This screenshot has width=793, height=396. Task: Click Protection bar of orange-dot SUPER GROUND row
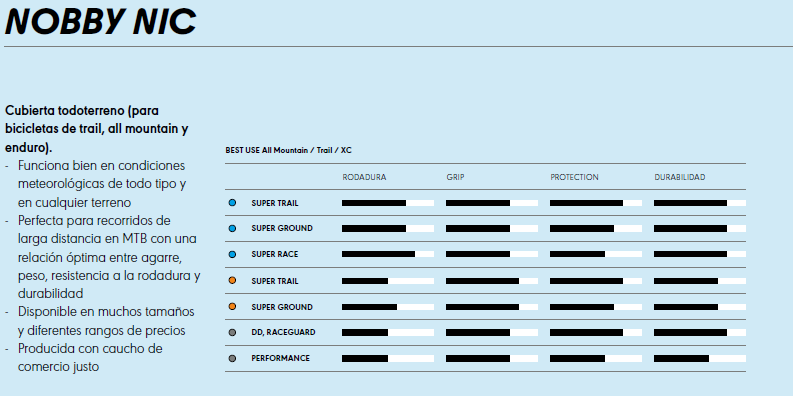coord(596,307)
